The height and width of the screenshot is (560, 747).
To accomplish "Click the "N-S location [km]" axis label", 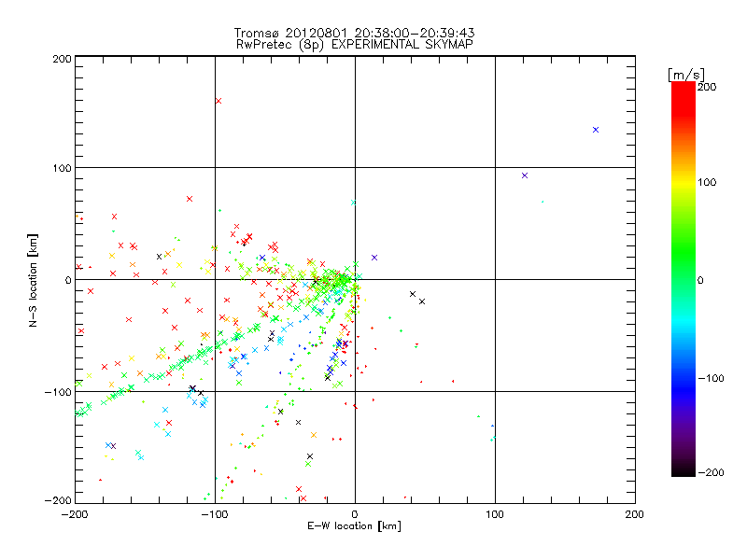I will pos(33,280).
